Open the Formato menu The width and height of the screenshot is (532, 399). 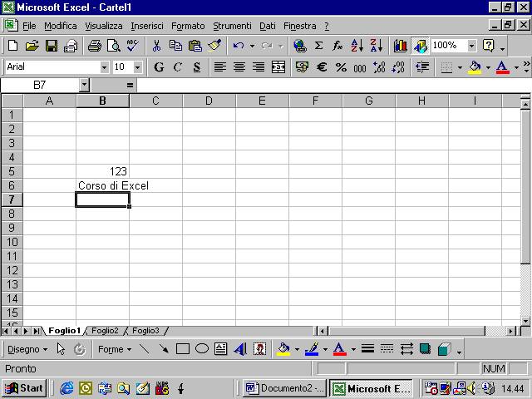[x=188, y=26]
